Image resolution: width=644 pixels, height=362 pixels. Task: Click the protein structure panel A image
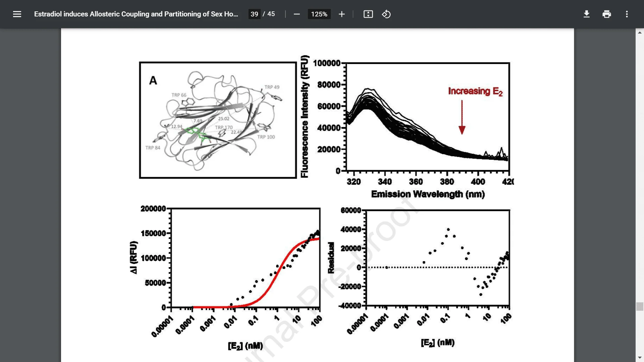[x=218, y=120]
